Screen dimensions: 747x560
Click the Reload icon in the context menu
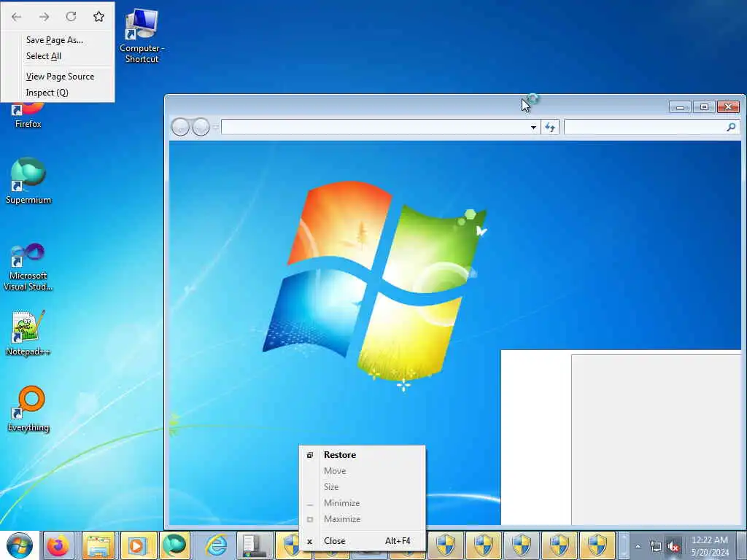tap(71, 17)
